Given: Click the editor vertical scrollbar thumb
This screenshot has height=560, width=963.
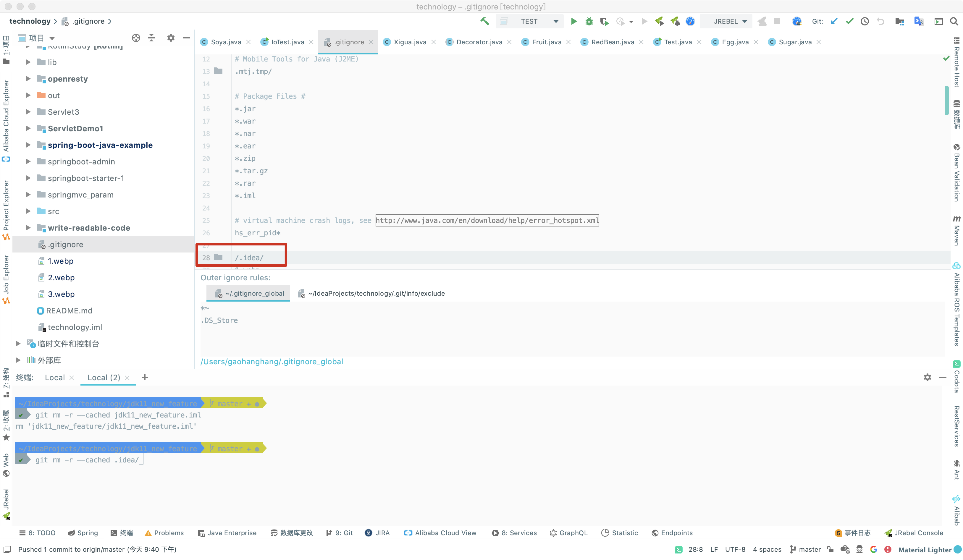Looking at the screenshot, I should pos(946,100).
